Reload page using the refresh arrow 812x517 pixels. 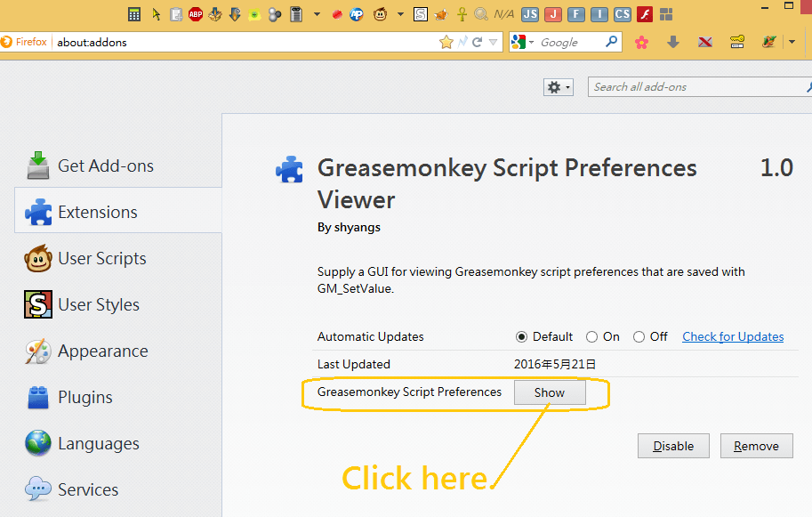478,42
